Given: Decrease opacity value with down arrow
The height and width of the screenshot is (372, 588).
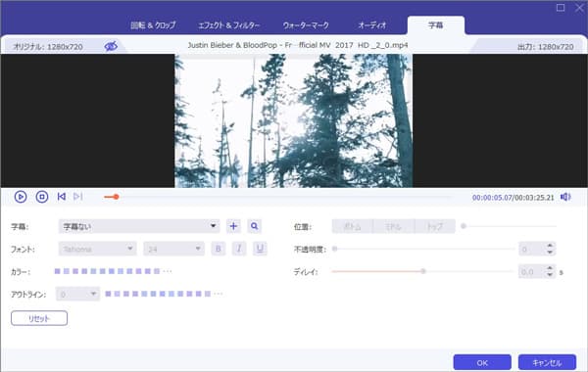Looking at the screenshot, I should (x=550, y=253).
